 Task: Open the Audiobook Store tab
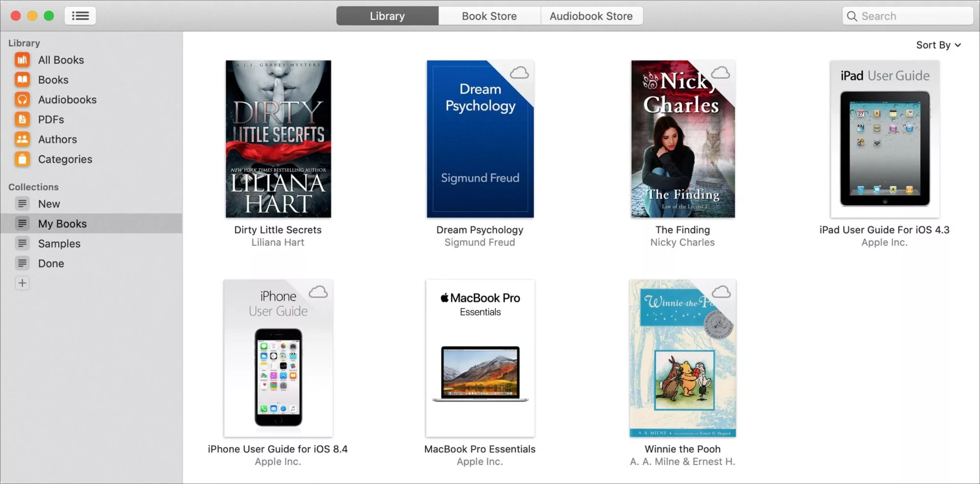(591, 16)
